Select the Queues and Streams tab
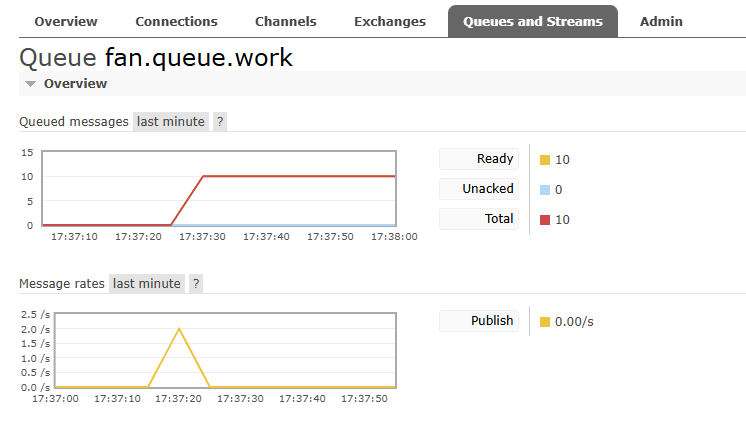 pyautogui.click(x=533, y=21)
